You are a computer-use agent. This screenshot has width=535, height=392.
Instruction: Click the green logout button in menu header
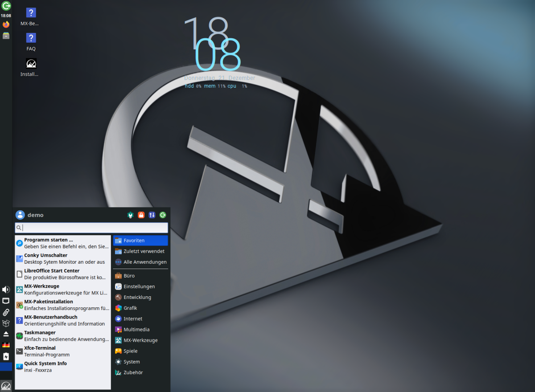163,215
